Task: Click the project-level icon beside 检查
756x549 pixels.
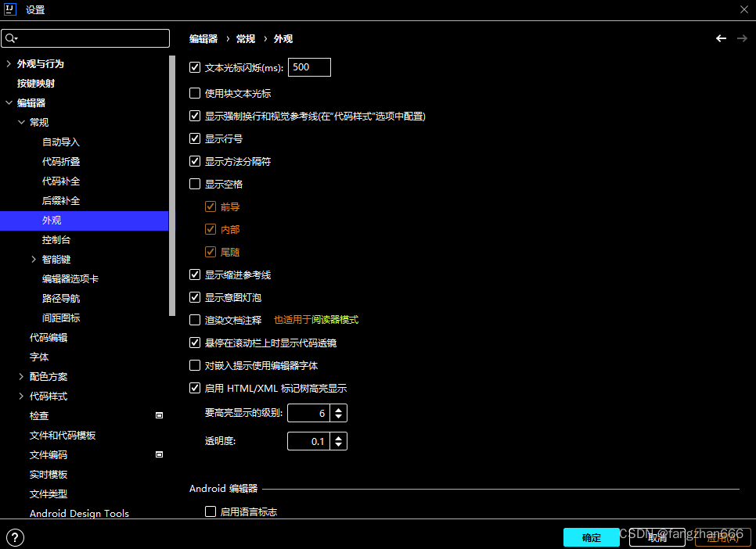Action: (159, 415)
